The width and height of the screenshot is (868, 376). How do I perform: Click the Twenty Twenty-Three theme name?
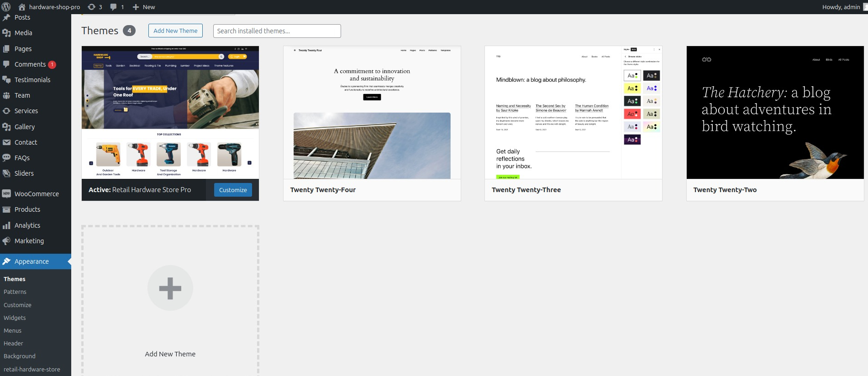526,190
